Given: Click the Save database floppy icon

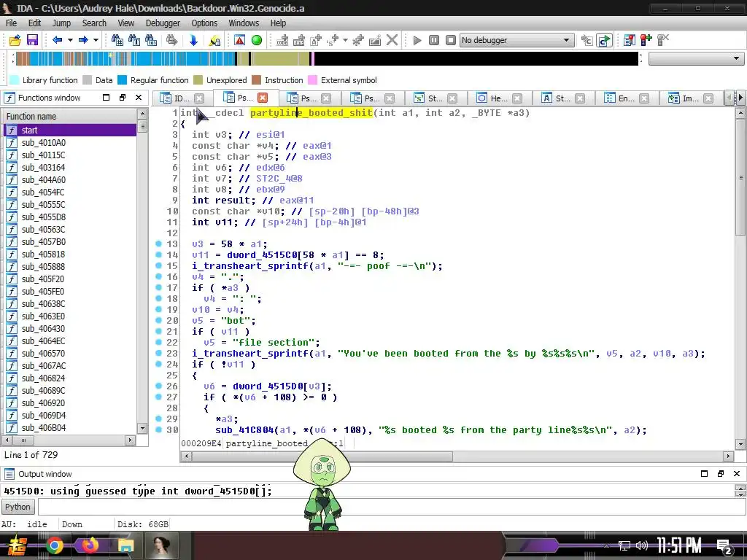Looking at the screenshot, I should 32,41.
